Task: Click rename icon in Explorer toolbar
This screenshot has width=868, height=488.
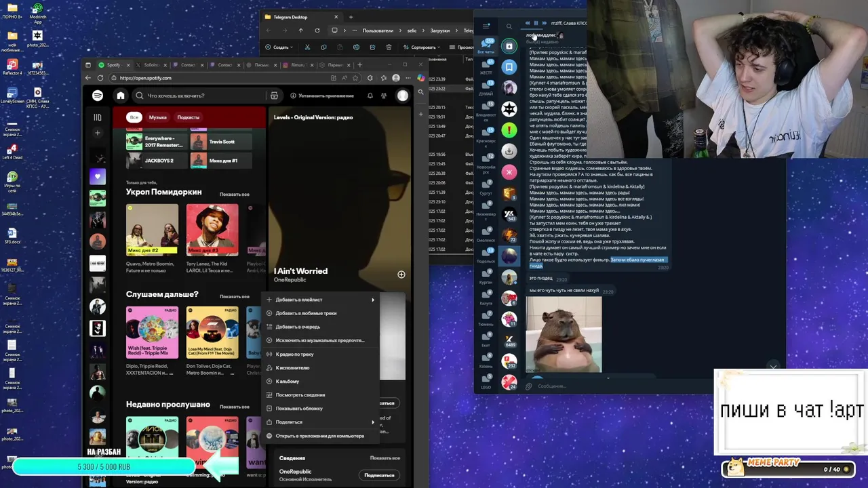Action: pyautogui.click(x=356, y=47)
